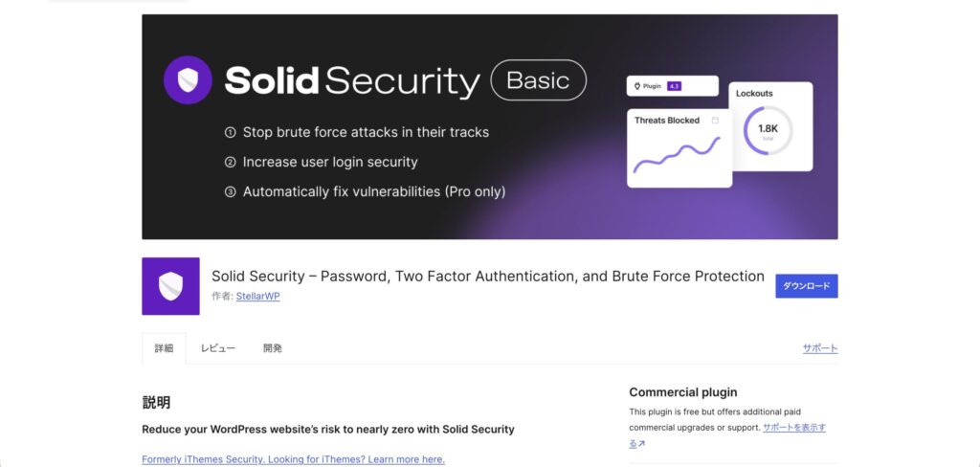Click the 説明 section heading
The image size is (980, 467).
[156, 403]
